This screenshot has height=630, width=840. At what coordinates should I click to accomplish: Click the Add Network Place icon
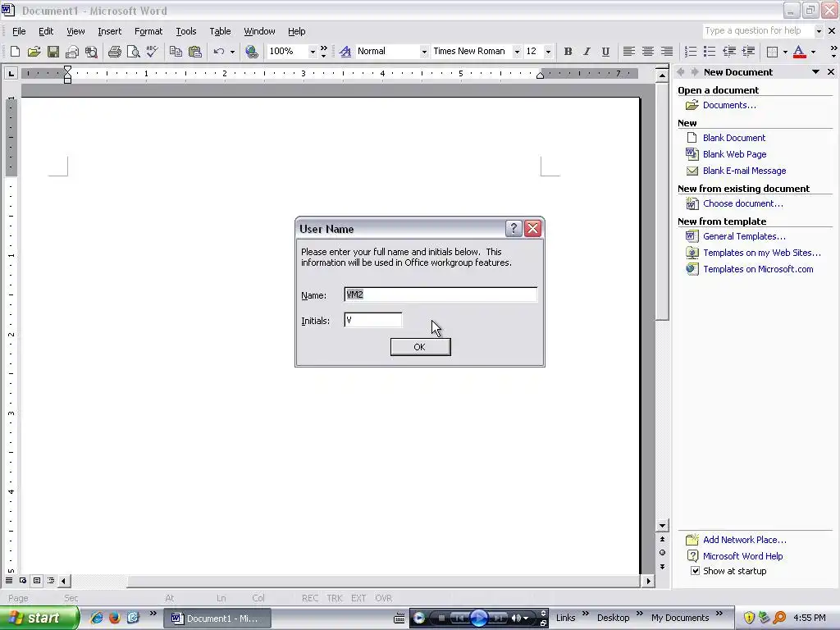(x=692, y=540)
